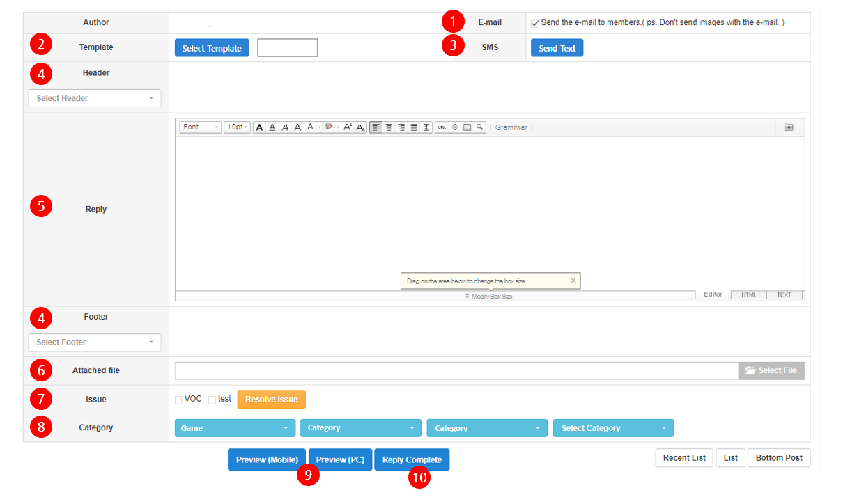Open find/search tool in editor toolbar

click(x=479, y=127)
